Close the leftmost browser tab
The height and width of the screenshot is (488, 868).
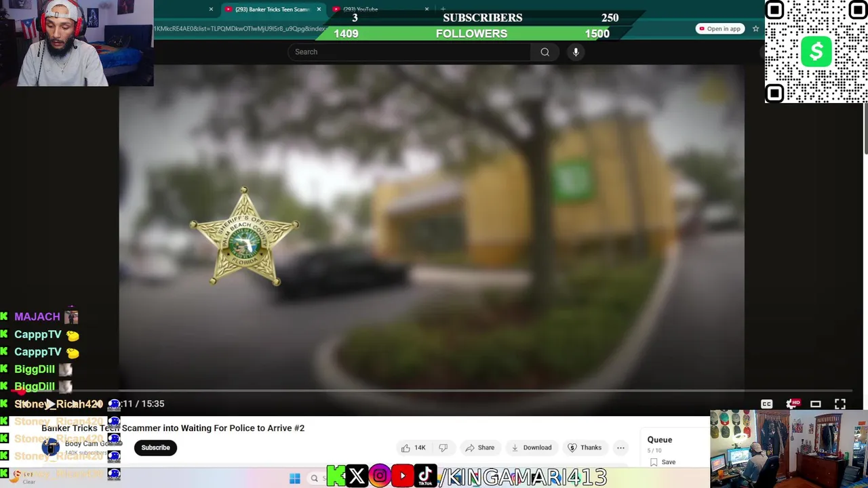[x=211, y=9]
